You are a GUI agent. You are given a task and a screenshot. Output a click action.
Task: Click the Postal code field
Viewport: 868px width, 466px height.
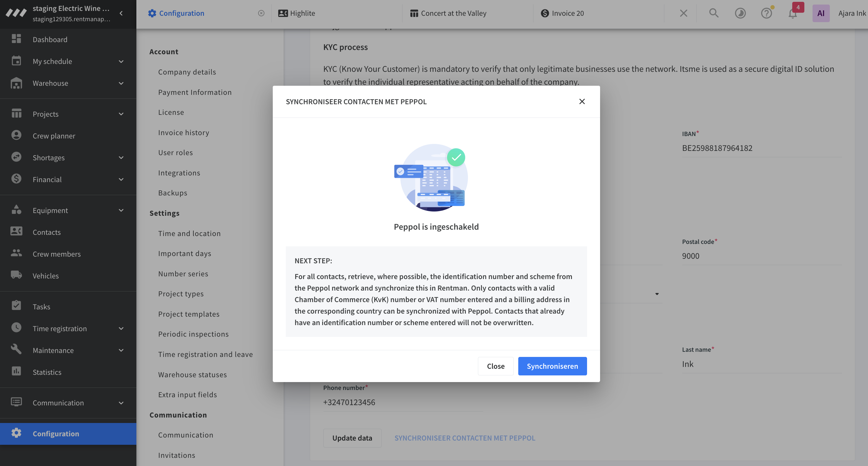762,256
